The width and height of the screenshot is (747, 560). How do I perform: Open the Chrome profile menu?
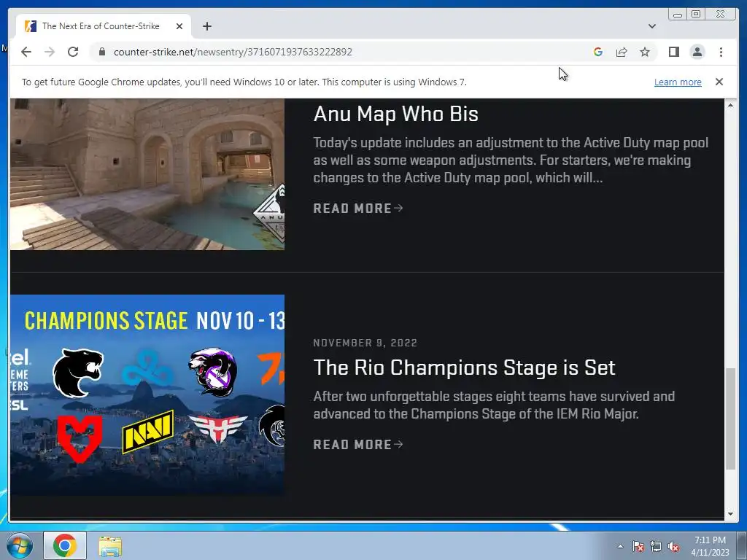[697, 52]
